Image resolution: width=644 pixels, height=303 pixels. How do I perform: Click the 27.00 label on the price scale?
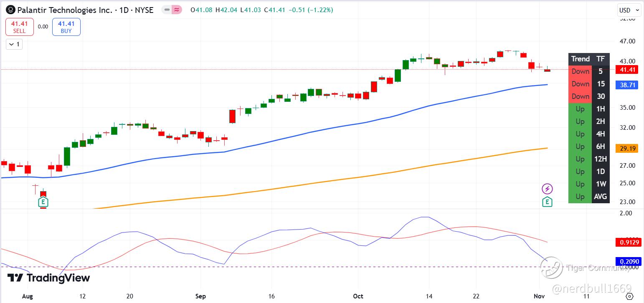click(628, 166)
